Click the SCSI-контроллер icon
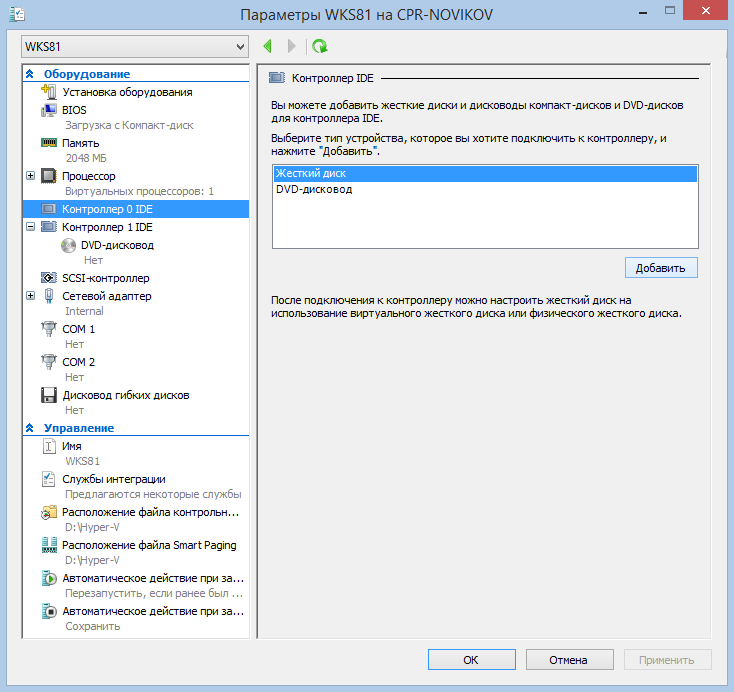The width and height of the screenshot is (734, 692). coord(48,278)
